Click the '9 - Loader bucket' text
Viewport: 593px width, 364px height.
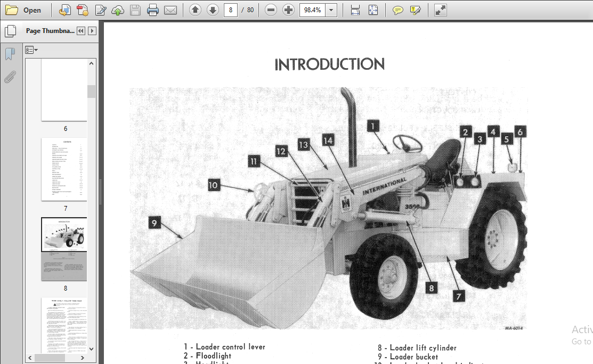click(x=408, y=357)
